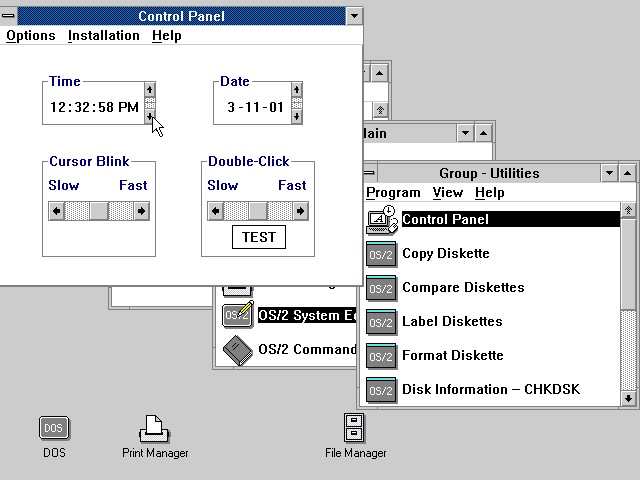Click the date value 3-11-01
The height and width of the screenshot is (480, 640).
click(x=256, y=107)
